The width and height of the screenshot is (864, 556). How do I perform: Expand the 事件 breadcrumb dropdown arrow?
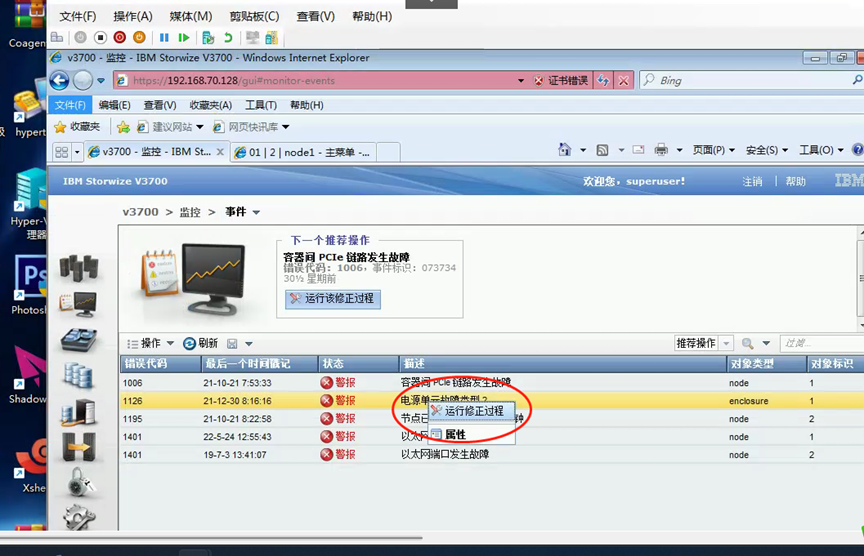click(x=257, y=212)
